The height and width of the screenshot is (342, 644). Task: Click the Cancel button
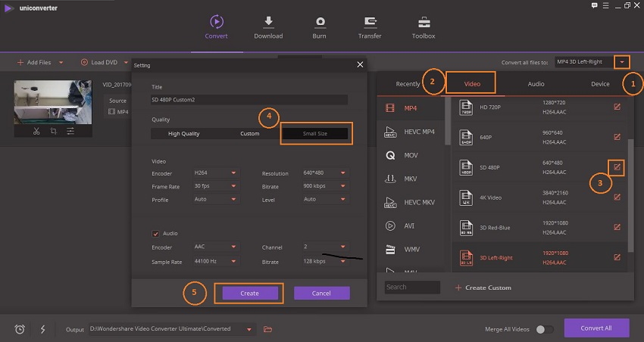pyautogui.click(x=321, y=294)
